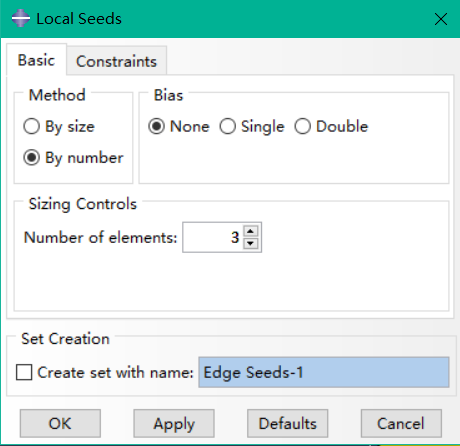Switch to the Basic tab

coord(36,60)
